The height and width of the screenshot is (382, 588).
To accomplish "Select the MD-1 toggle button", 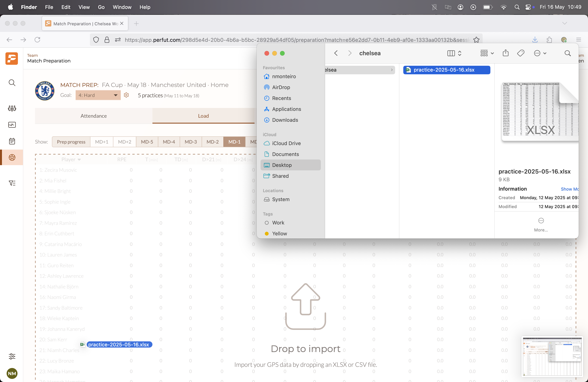I will click(234, 142).
